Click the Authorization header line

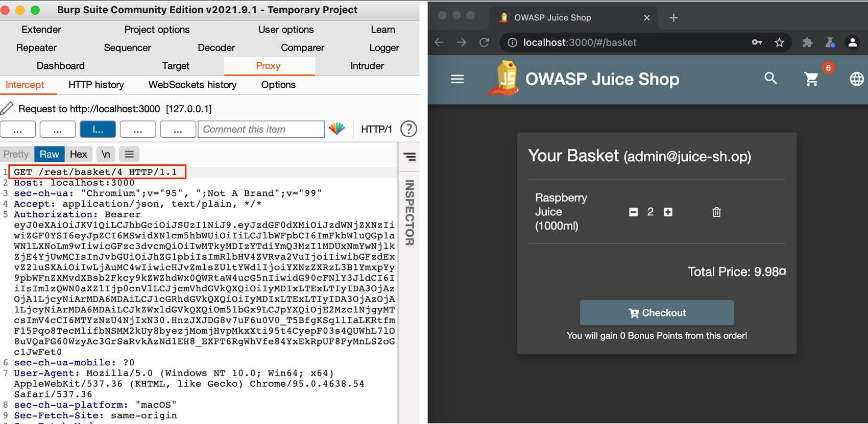click(x=77, y=214)
